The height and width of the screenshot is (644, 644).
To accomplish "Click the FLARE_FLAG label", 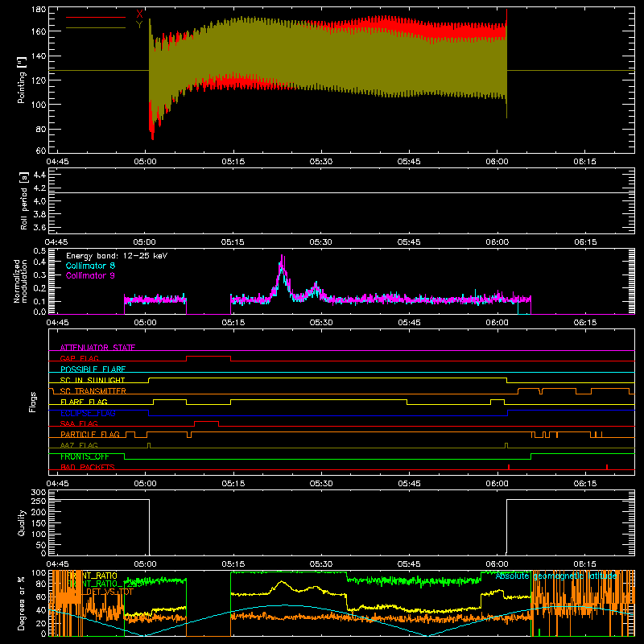I will tap(84, 402).
